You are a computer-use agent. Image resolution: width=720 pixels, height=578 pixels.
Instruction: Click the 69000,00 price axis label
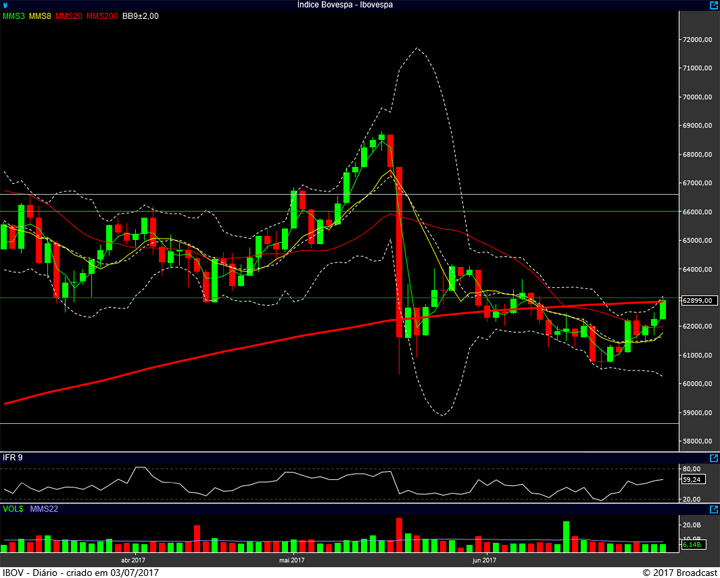698,126
